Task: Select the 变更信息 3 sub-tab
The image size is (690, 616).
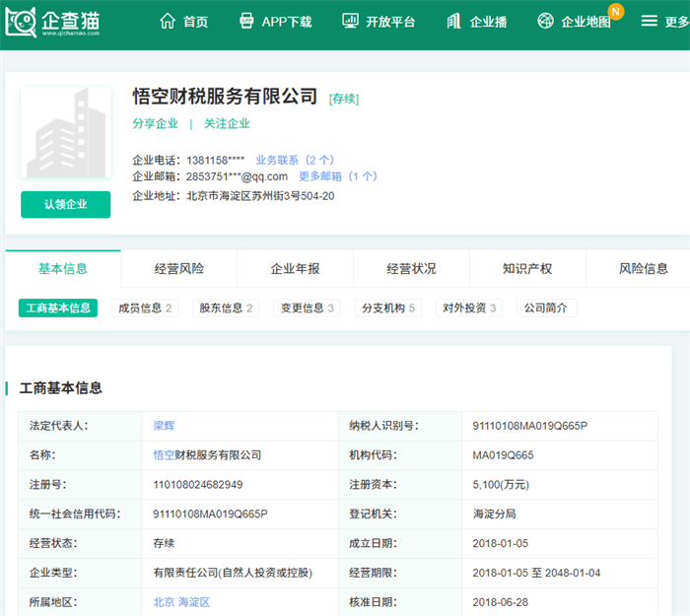Action: pos(308,308)
